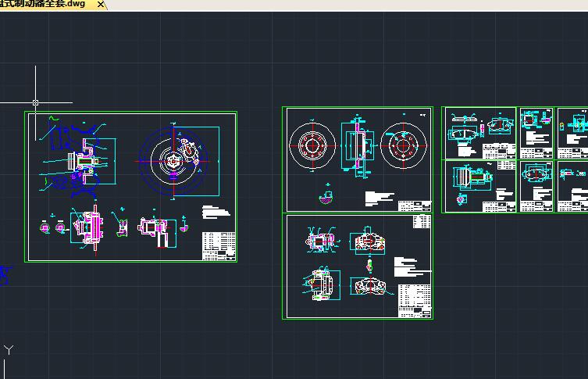Screen dimensions: 588x379
Task: Click the blue circular wheel front view
Action: (173, 161)
